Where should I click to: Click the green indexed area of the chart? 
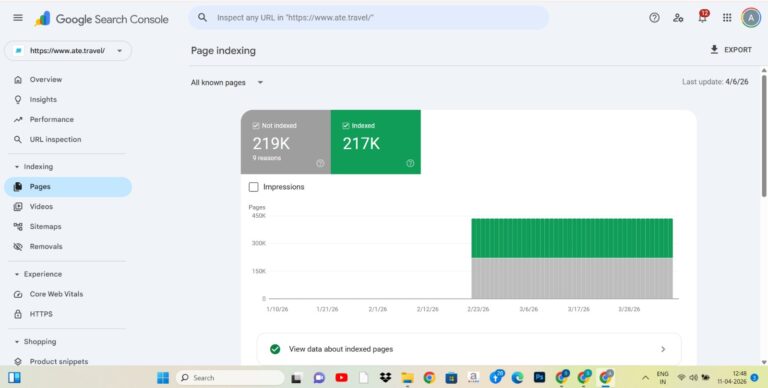pos(572,238)
